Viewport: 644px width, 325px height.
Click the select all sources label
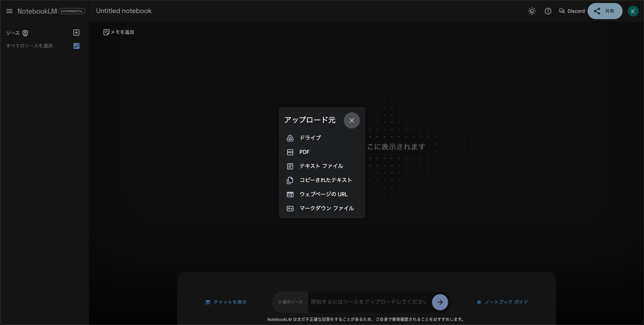click(x=30, y=46)
